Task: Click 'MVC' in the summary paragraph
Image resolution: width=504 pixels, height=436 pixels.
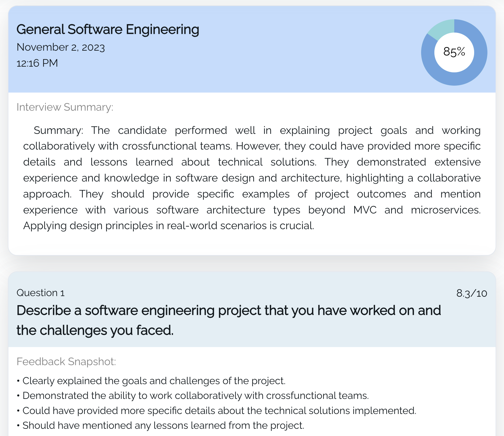Action: [x=365, y=210]
